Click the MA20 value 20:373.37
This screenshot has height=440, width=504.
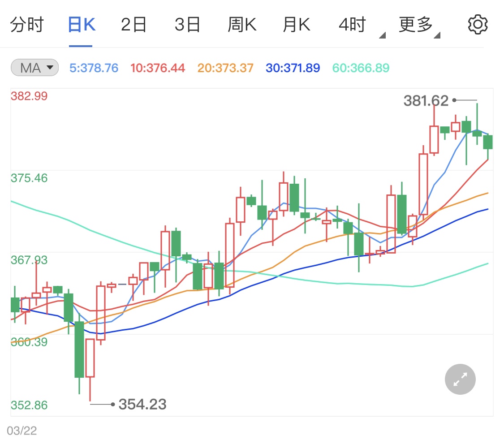[225, 68]
